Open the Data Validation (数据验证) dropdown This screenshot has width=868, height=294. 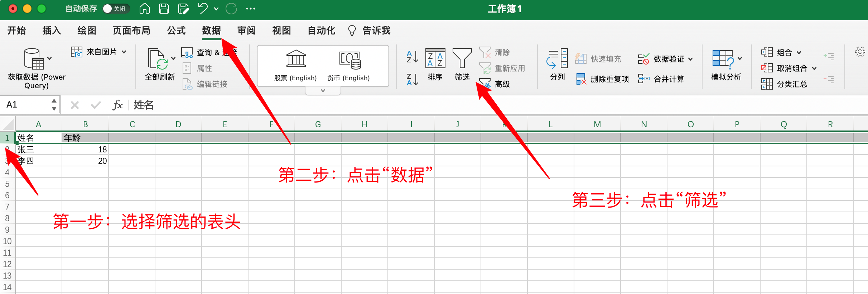[x=690, y=59]
